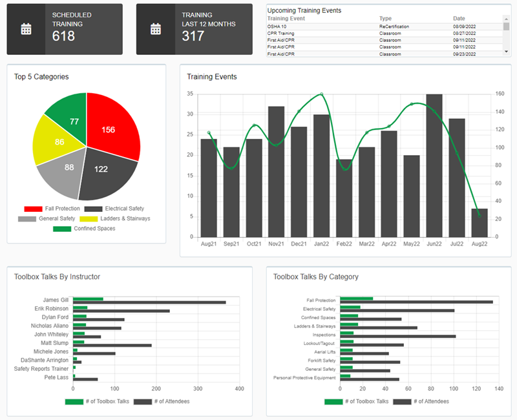
Task: Click the Jun22 bar in Training Events chart
Action: 434,165
